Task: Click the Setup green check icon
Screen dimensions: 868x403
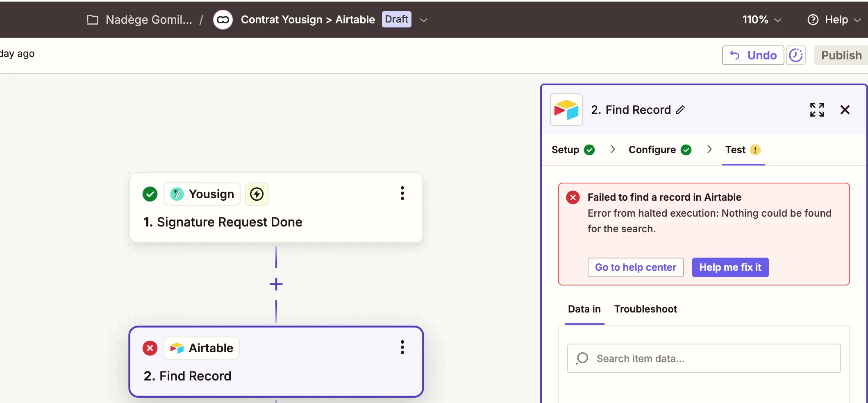Action: 589,150
